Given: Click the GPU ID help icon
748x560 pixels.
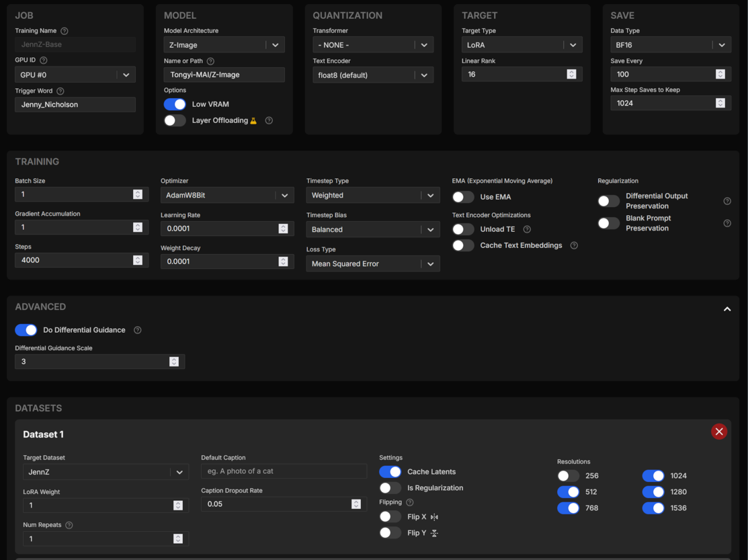Looking at the screenshot, I should 44,61.
